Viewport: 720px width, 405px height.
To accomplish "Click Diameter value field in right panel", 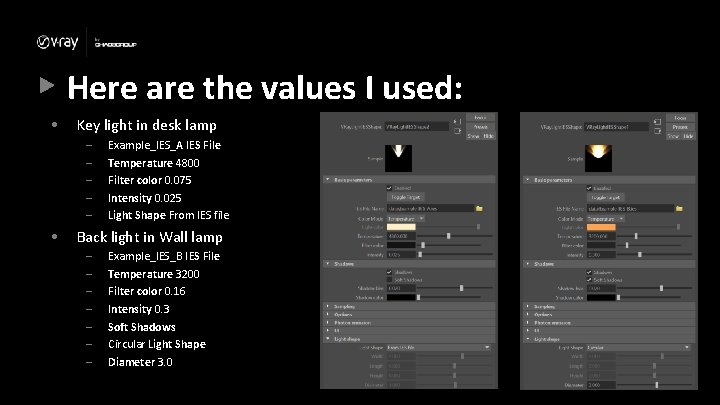I will pyautogui.click(x=601, y=385).
